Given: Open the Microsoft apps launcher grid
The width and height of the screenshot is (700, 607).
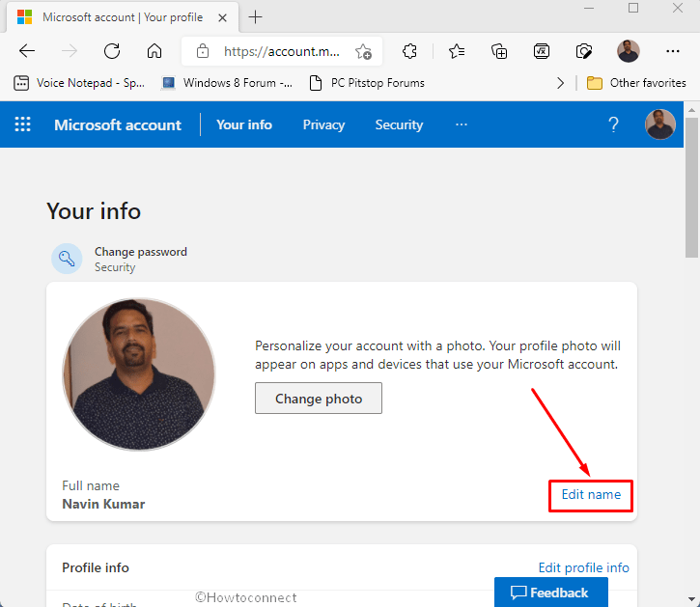Looking at the screenshot, I should (23, 124).
